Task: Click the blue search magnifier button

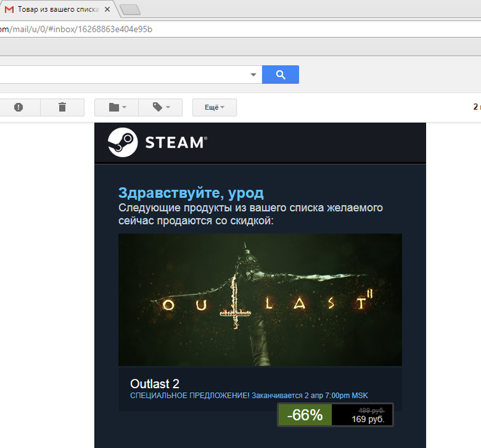Action: point(280,74)
